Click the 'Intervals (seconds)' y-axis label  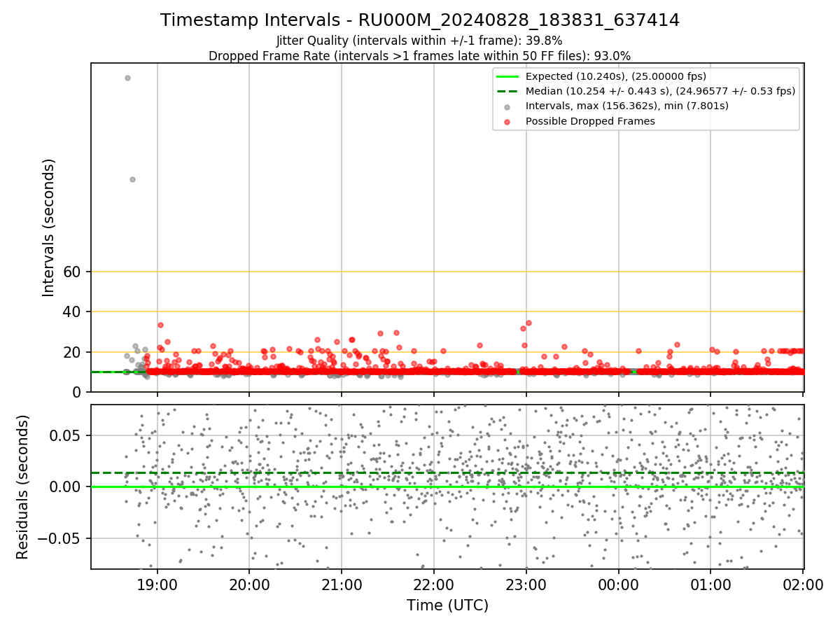coord(49,227)
